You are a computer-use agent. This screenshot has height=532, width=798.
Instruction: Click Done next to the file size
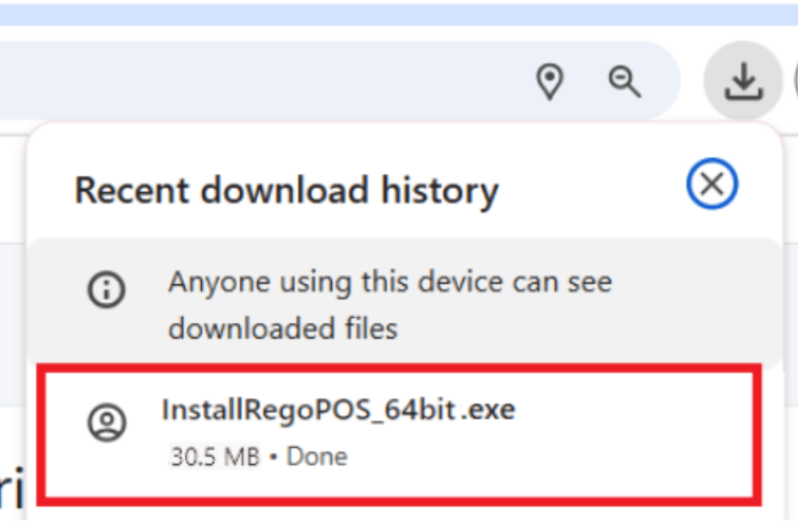317,456
